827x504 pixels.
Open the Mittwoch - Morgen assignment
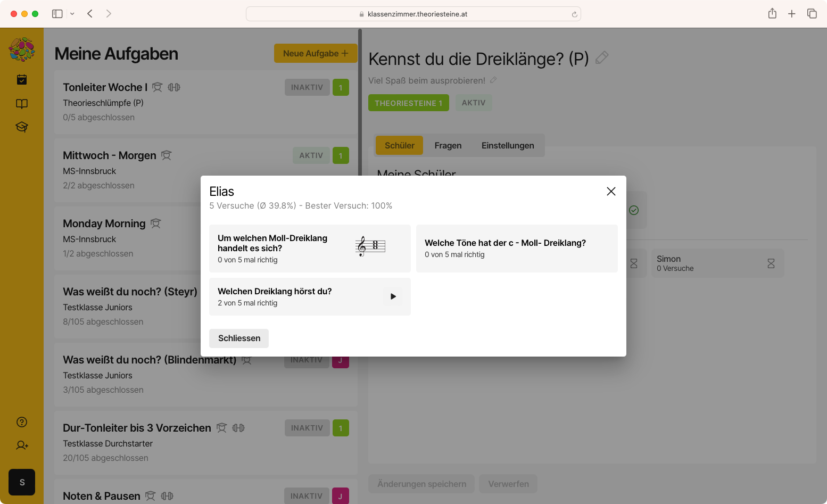[206, 170]
